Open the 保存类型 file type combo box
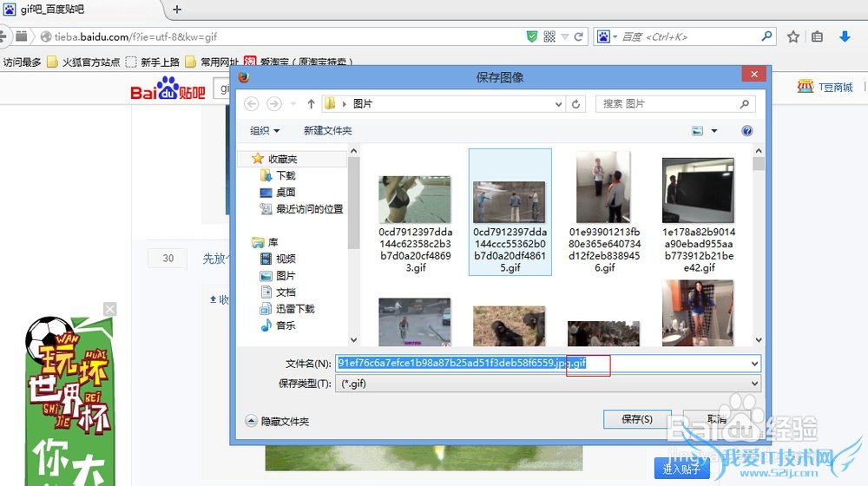This screenshot has width=868, height=486. coord(548,383)
